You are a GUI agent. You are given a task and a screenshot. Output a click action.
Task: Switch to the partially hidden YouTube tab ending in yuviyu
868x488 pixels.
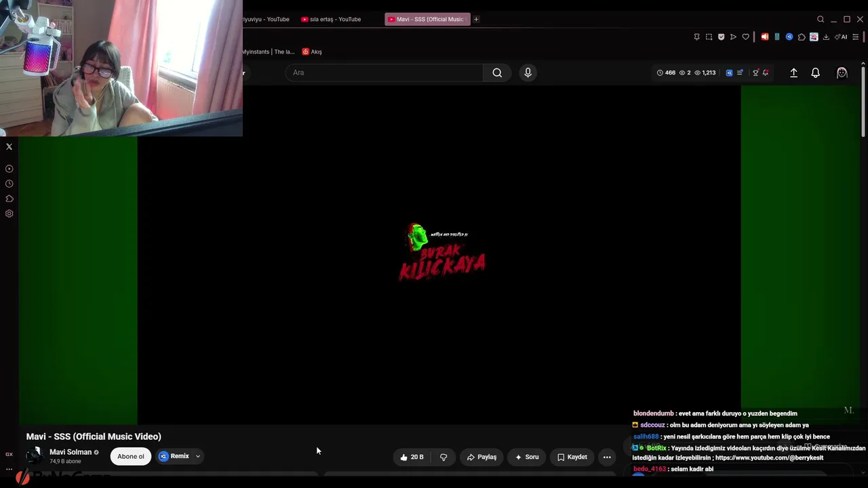coord(267,19)
